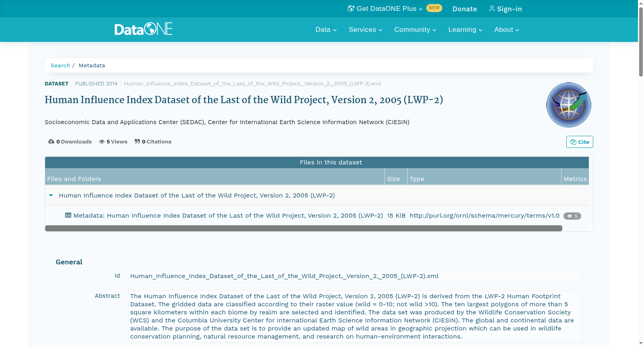Click the views eye icon
This screenshot has width=644, height=347.
click(x=102, y=141)
